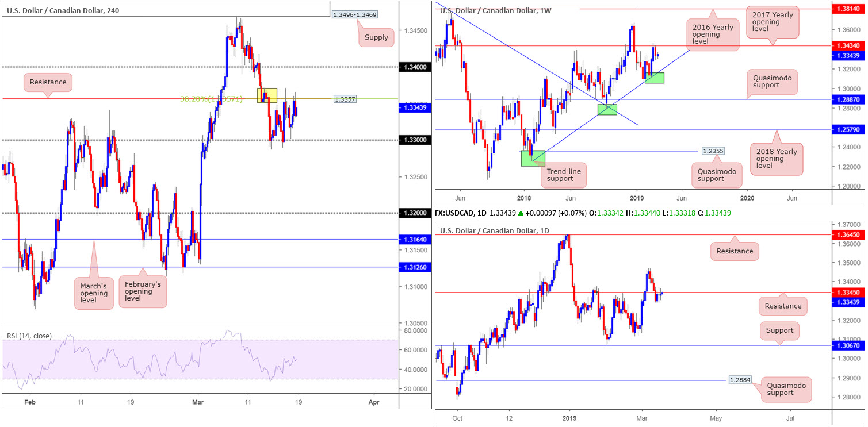Select the blue 1.28870 price tag

tap(849, 99)
